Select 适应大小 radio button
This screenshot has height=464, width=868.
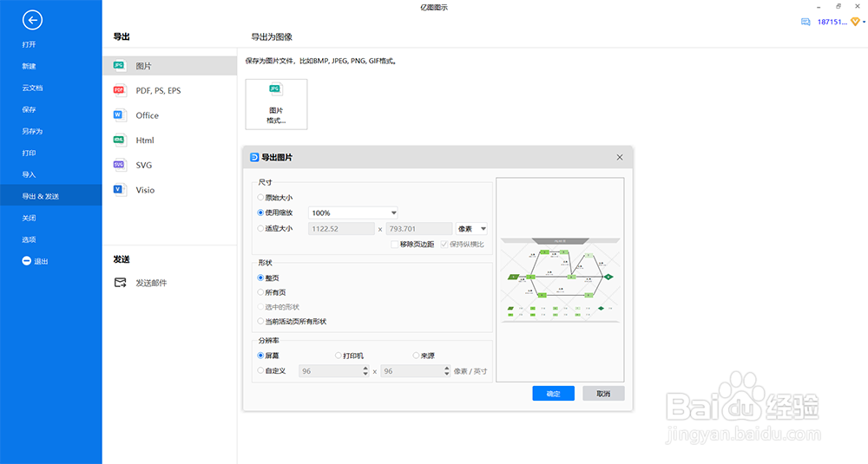pos(260,228)
